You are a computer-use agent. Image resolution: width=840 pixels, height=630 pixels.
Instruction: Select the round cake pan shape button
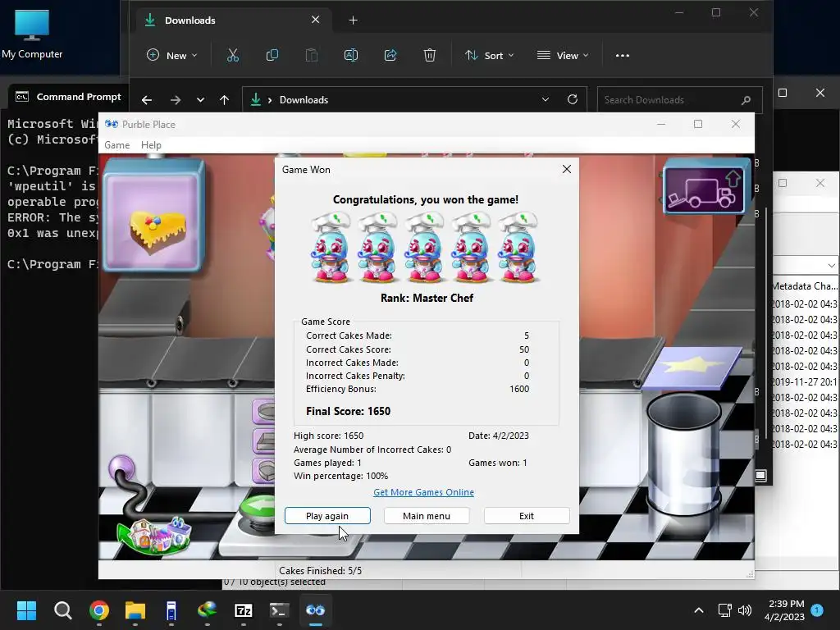click(265, 412)
